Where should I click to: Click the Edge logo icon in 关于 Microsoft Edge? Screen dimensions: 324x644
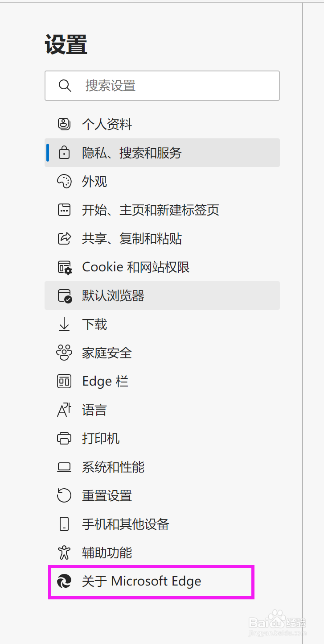pos(64,582)
